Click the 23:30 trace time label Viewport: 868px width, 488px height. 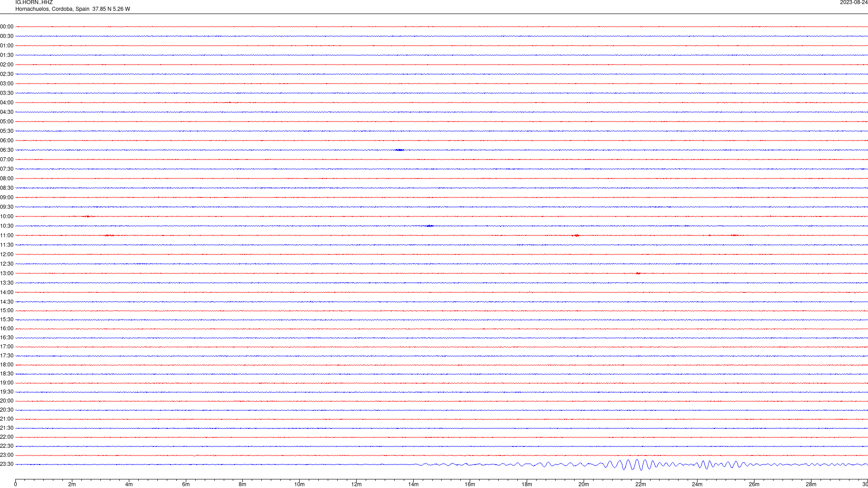(7, 464)
